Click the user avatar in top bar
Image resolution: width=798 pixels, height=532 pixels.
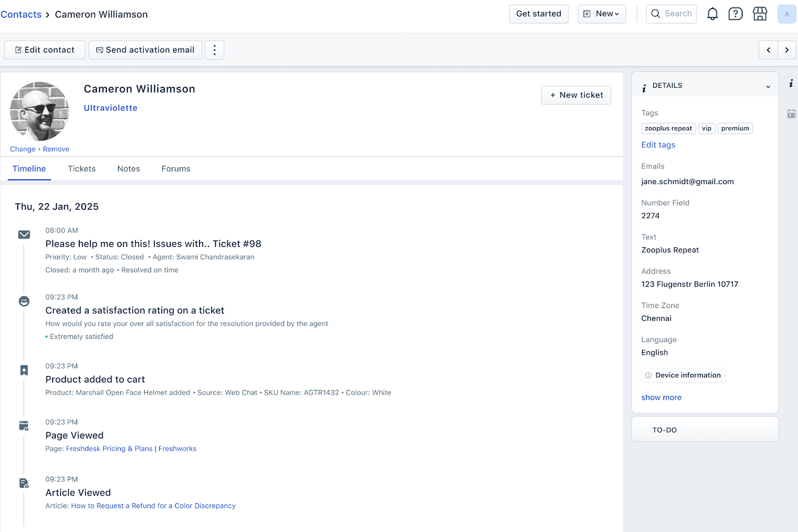tap(786, 14)
